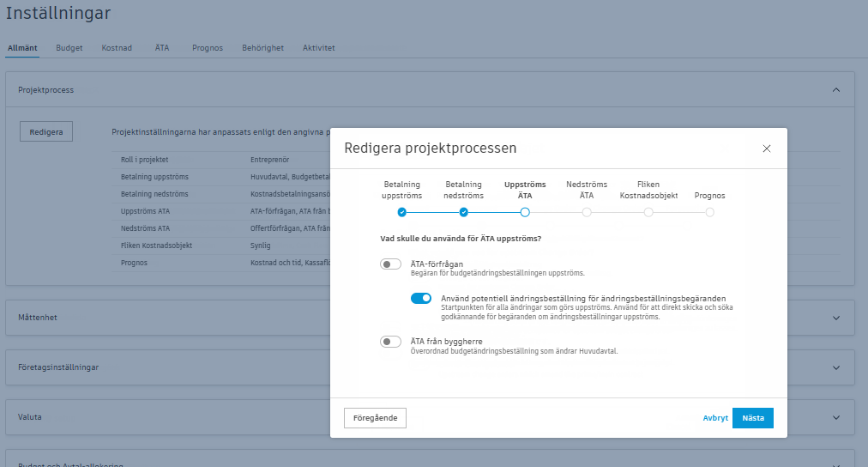868x467 pixels.
Task: Enable the ÄTA-förfrågan toggle
Action: point(390,264)
